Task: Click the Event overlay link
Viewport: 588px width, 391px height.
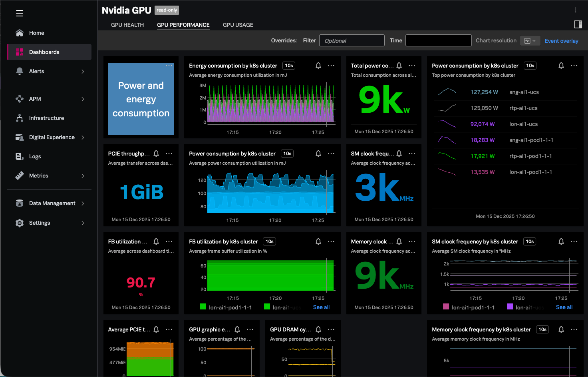Action: click(561, 41)
